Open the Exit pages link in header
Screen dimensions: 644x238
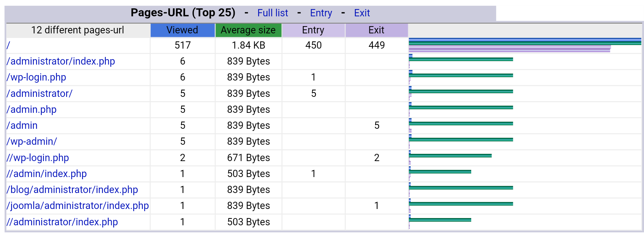click(362, 13)
